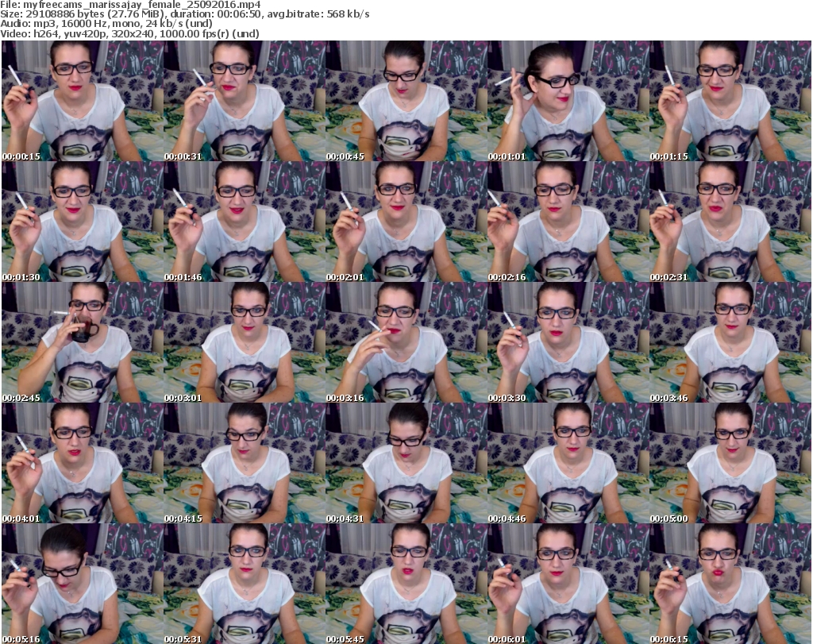
Task: Open the thumbnail frame stamped 00:02:31
Action: 730,222
